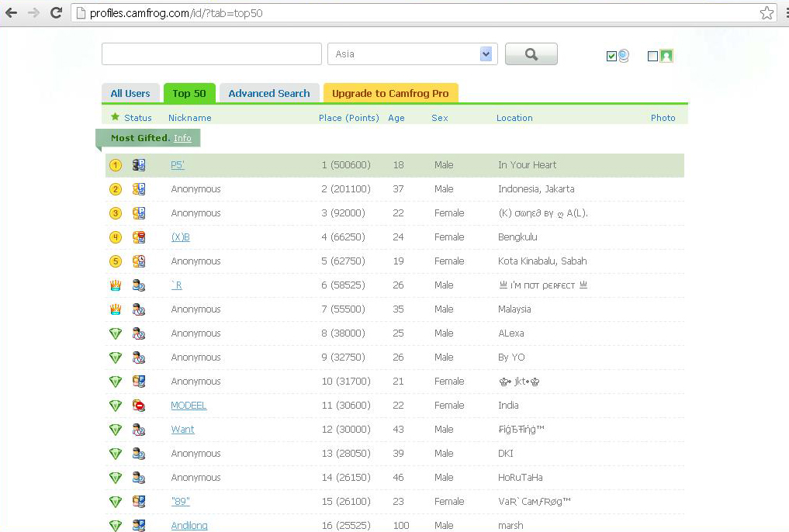Check the users with photo checkbox
789x532 pixels.
pos(652,56)
